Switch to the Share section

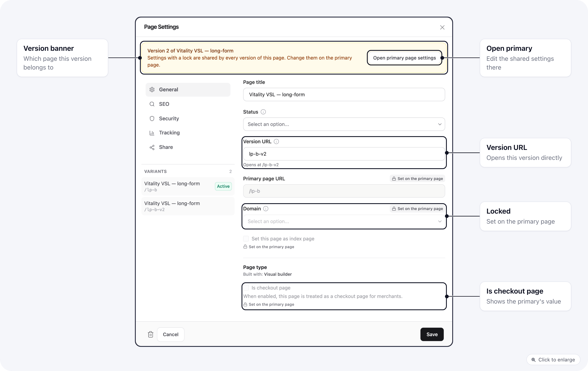tap(188, 147)
